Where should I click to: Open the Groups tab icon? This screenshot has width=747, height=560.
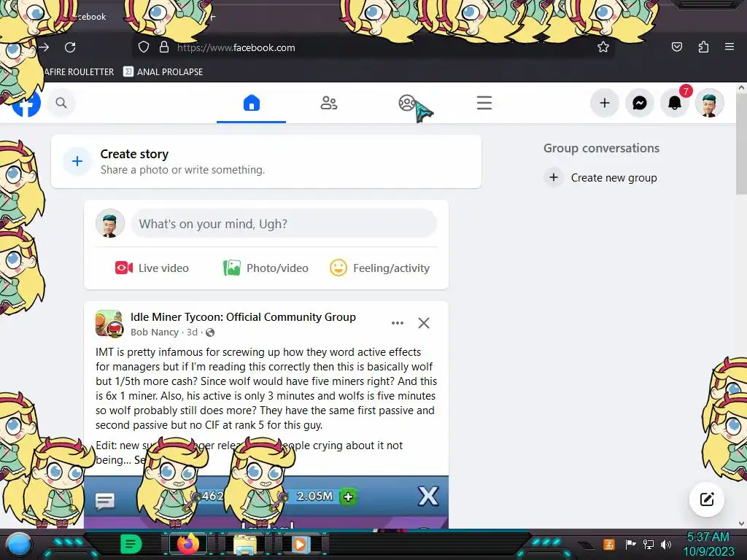(407, 103)
